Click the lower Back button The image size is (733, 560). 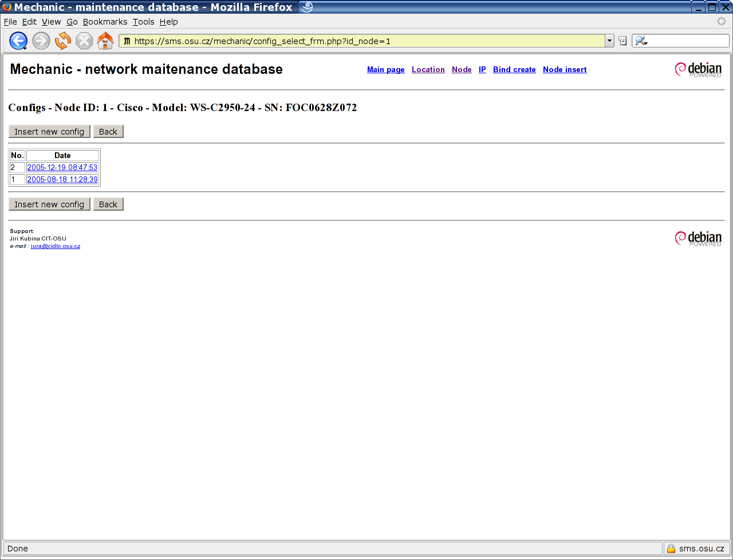pyautogui.click(x=108, y=204)
